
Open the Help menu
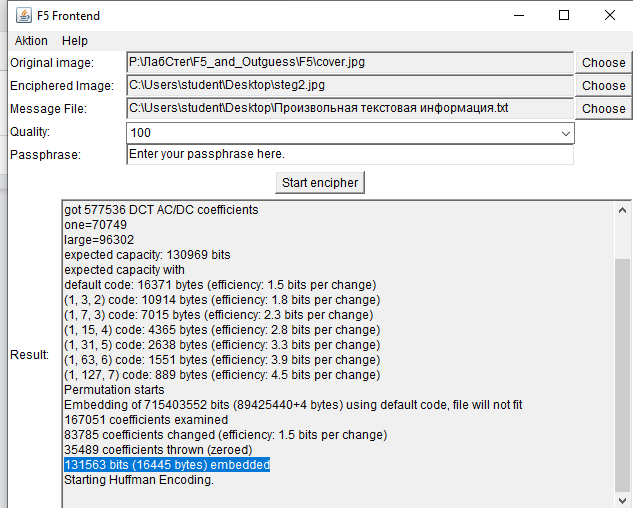coord(75,41)
